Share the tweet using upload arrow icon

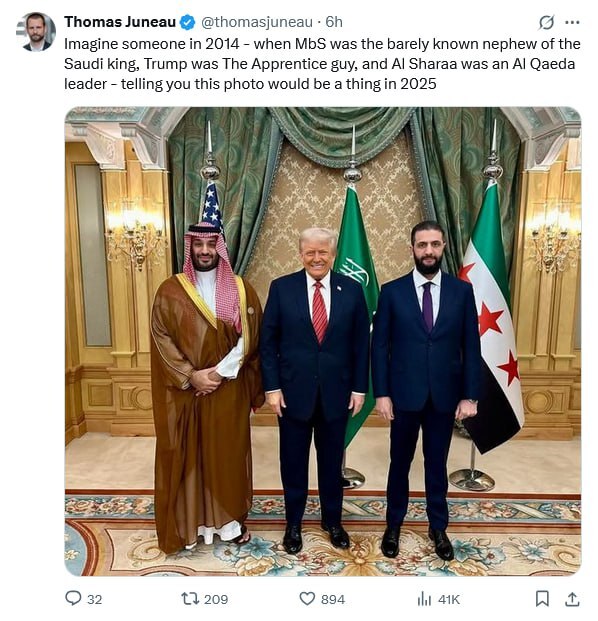pos(572,599)
